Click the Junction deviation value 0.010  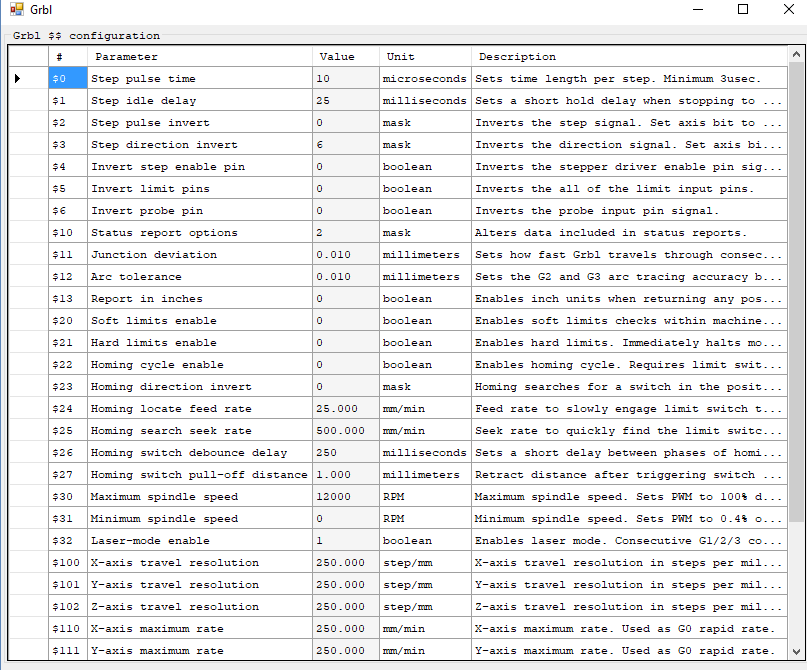[x=346, y=255]
